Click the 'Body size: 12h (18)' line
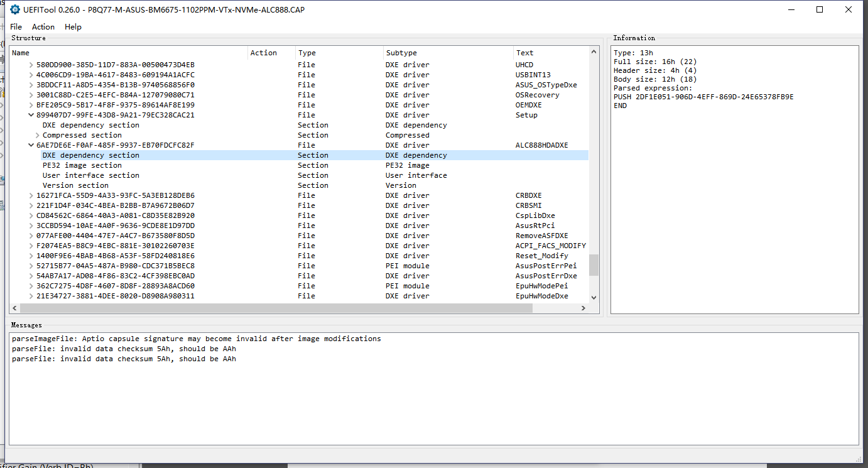 tap(655, 79)
